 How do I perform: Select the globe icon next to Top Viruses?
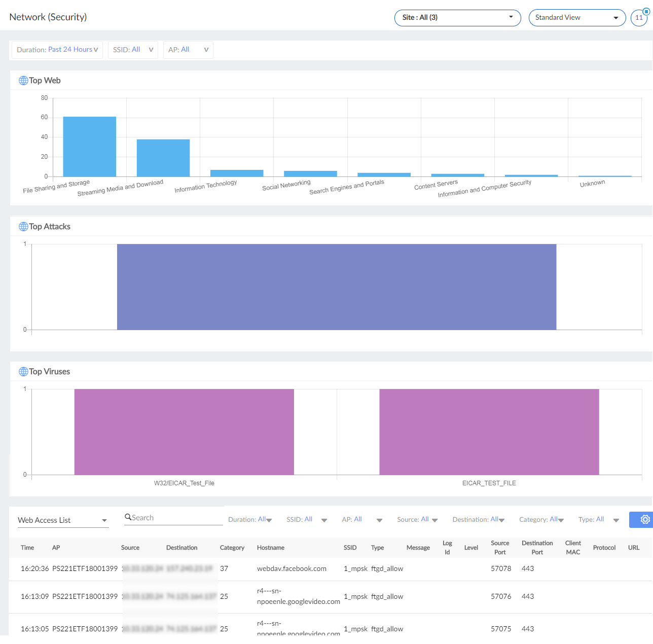[23, 371]
